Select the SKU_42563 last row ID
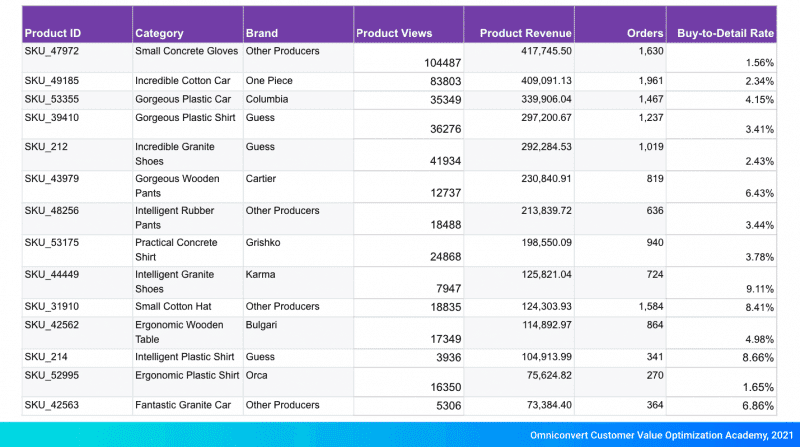Screen dimensions: 800x447 [x=52, y=405]
